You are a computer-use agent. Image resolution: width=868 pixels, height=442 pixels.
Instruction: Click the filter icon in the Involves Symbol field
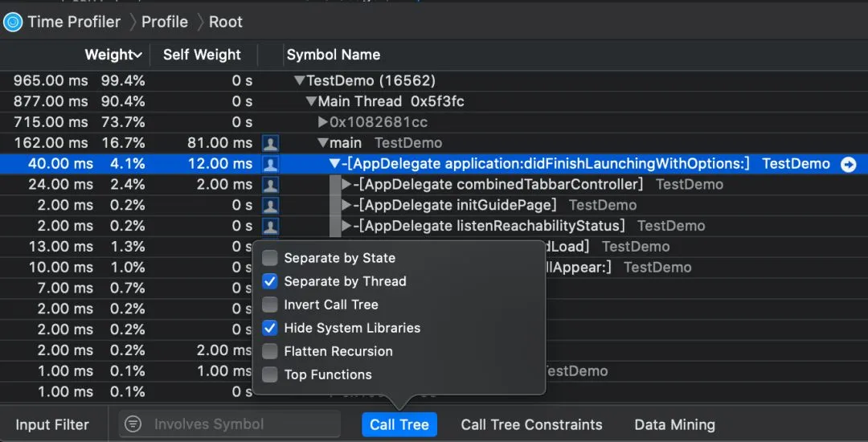point(133,424)
